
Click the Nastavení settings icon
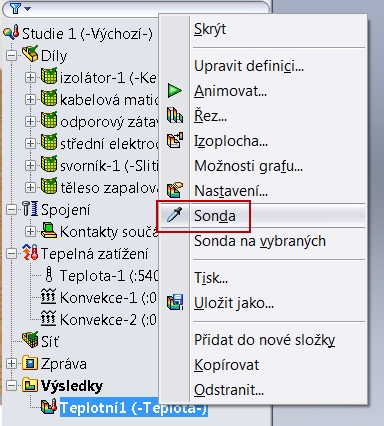click(175, 190)
